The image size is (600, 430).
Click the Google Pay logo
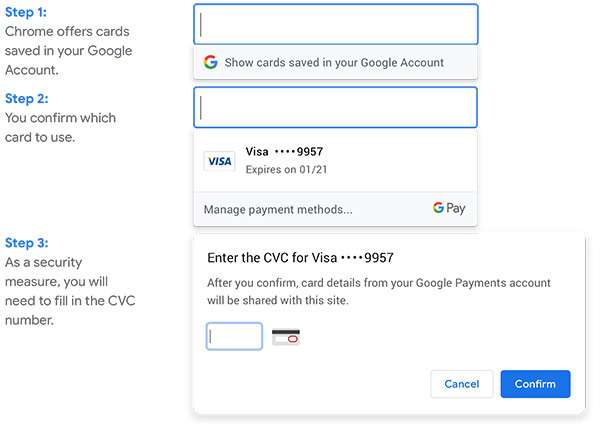(449, 209)
